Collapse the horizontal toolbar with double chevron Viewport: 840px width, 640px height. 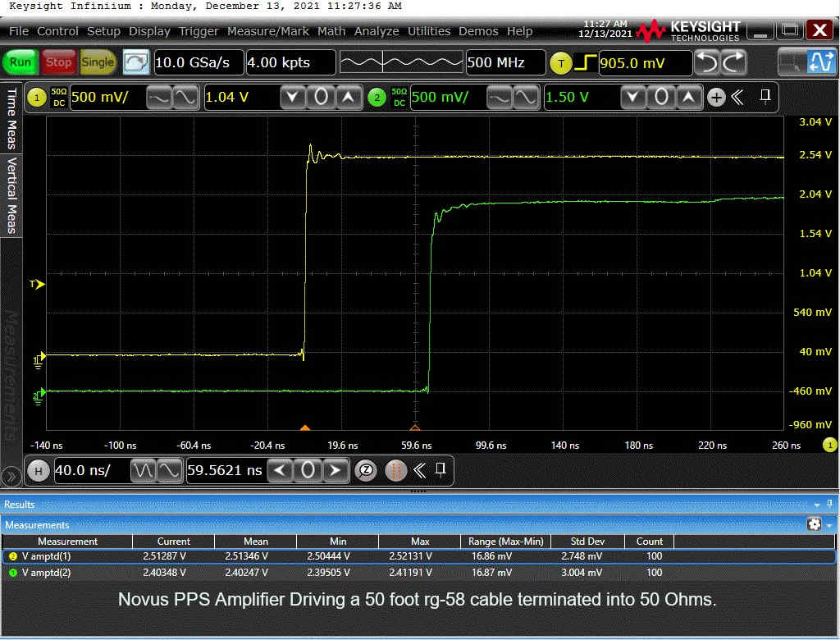pyautogui.click(x=420, y=470)
